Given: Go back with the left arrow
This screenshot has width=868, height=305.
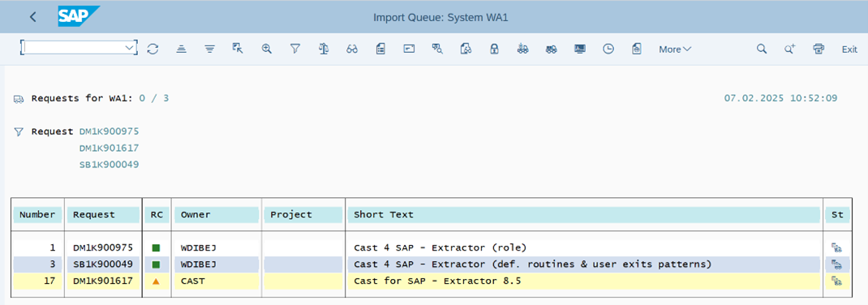Looking at the screenshot, I should pos(32,16).
